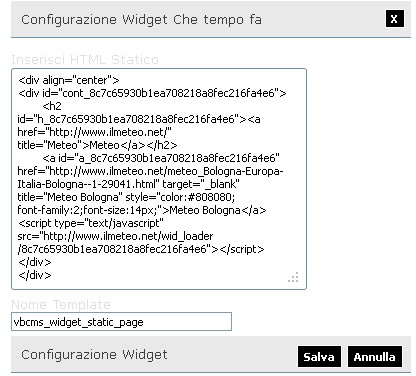416x376 pixels.
Task: Place cursor on the last closing </div> line
Action: click(35, 275)
